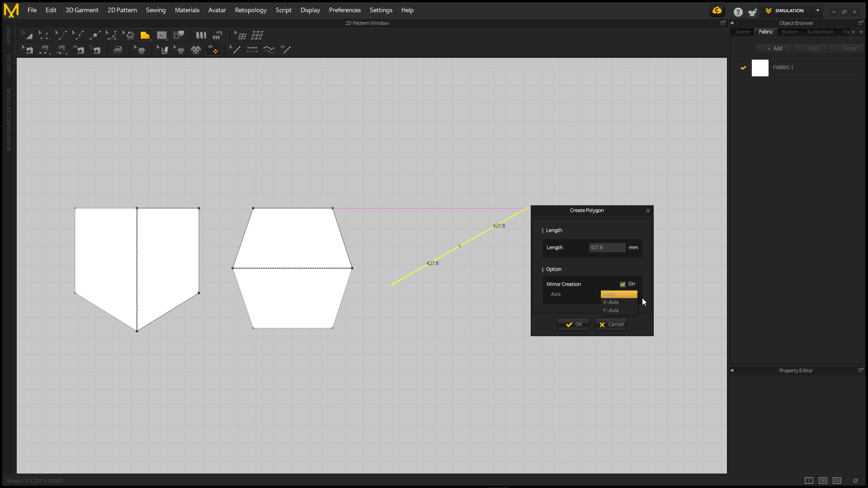This screenshot has height=488, width=868.
Task: Uncheck the Mirror Creation On checkbox
Action: coord(623,284)
